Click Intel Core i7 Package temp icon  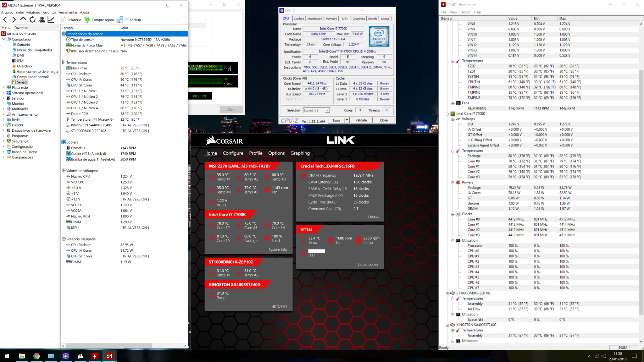pos(239,238)
